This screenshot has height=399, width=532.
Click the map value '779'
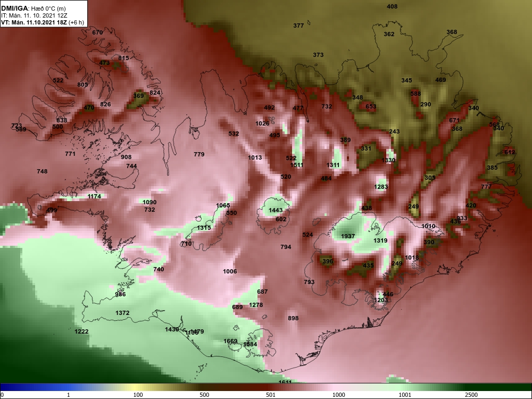click(x=199, y=155)
